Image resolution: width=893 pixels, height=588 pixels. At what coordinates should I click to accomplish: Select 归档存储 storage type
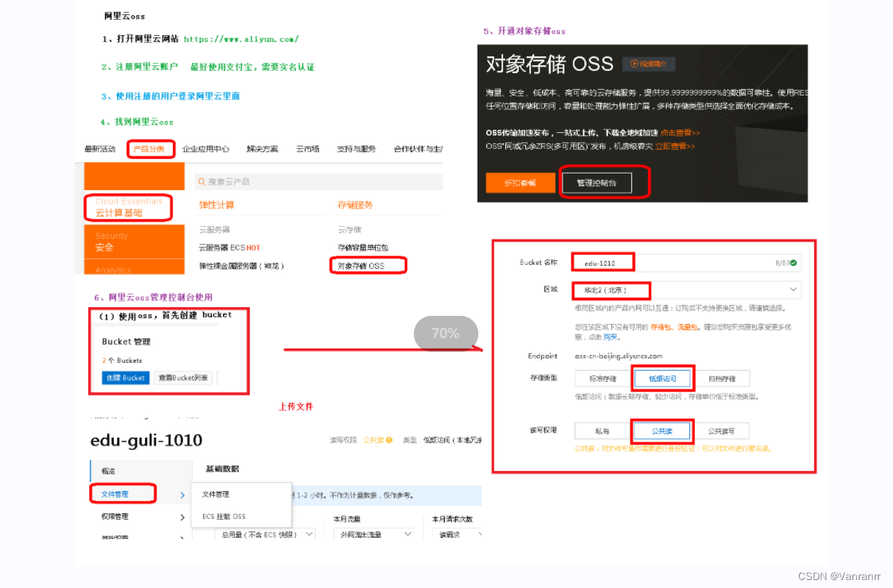(x=722, y=379)
